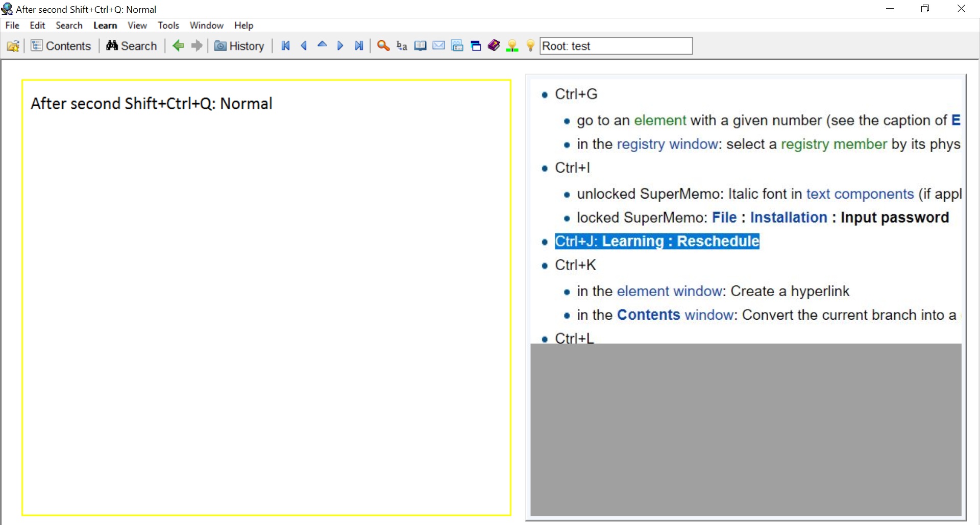Image resolution: width=980 pixels, height=525 pixels.
Task: Open the Tools menu
Action: point(168,25)
